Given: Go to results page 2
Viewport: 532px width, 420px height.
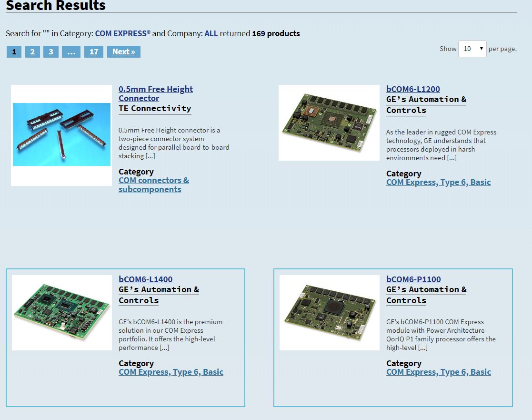Looking at the screenshot, I should pyautogui.click(x=32, y=51).
